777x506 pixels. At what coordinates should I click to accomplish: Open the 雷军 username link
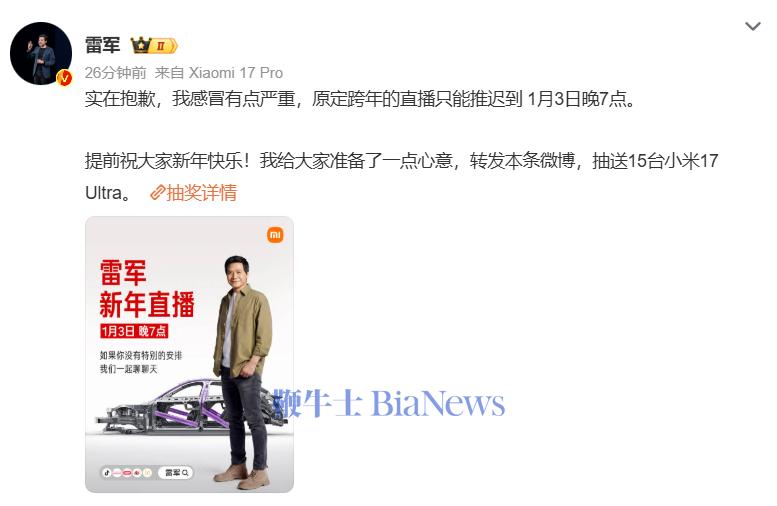click(103, 45)
